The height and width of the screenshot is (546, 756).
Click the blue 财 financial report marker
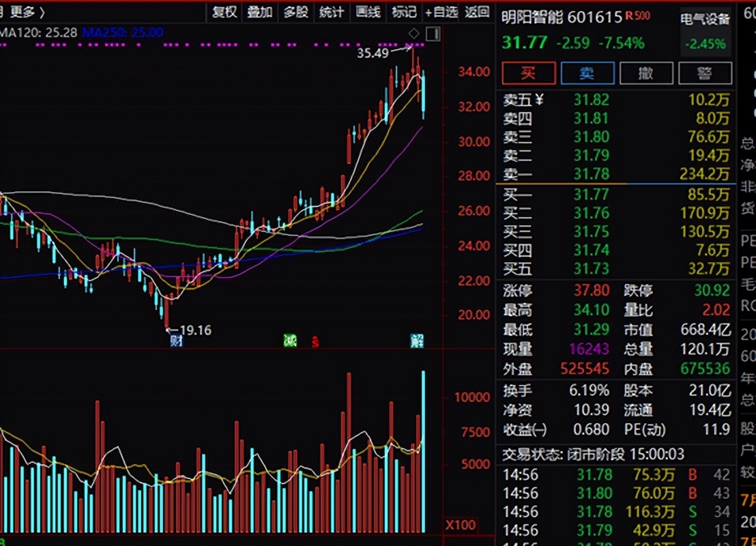click(176, 341)
